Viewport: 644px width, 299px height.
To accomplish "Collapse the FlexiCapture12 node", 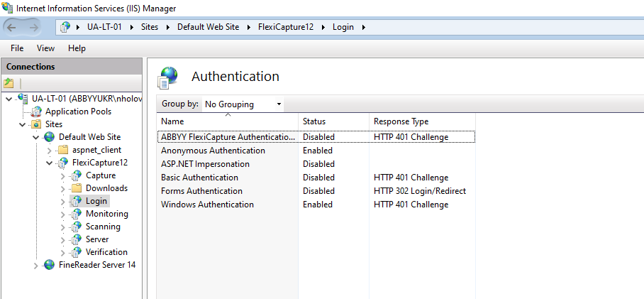I will pyautogui.click(x=50, y=163).
